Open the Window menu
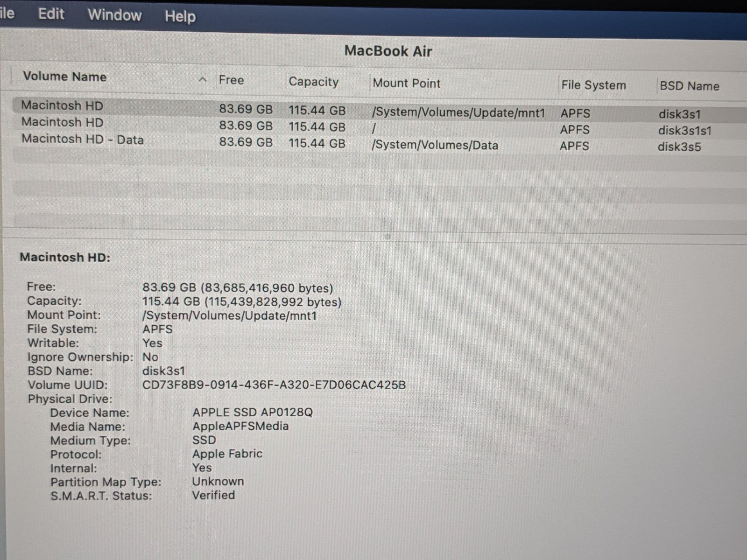 pos(114,15)
